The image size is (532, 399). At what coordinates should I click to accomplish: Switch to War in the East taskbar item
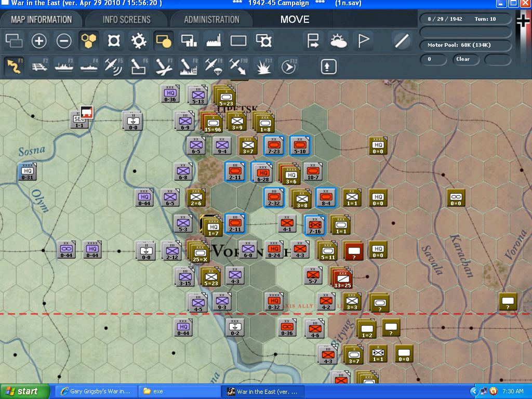(263, 391)
